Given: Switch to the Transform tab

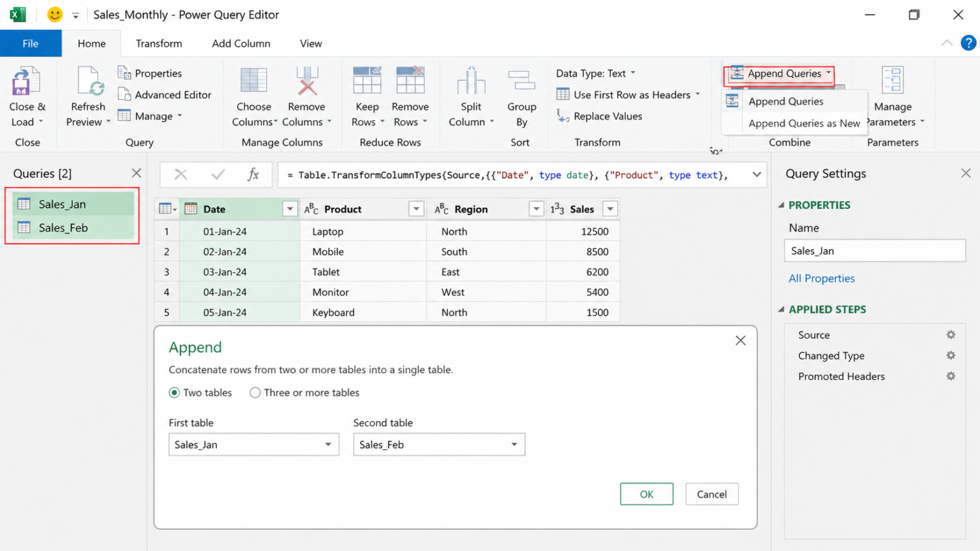Looking at the screenshot, I should click(159, 43).
